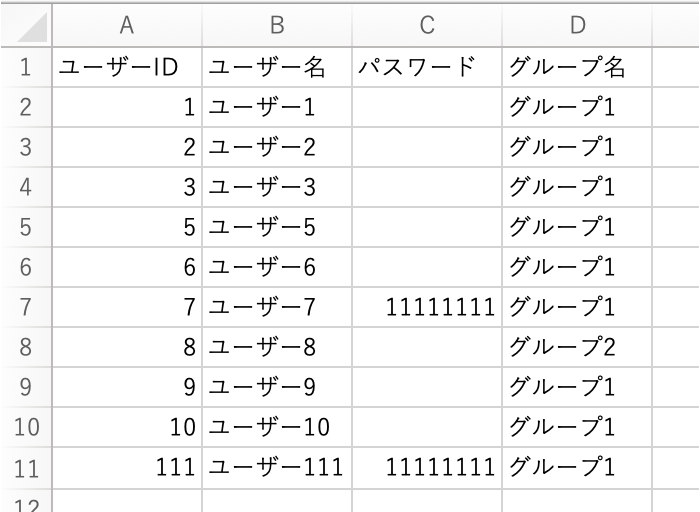Screen dimensions: 700x512
Task: Click the ユーザーID header cell
Action: pos(127,67)
